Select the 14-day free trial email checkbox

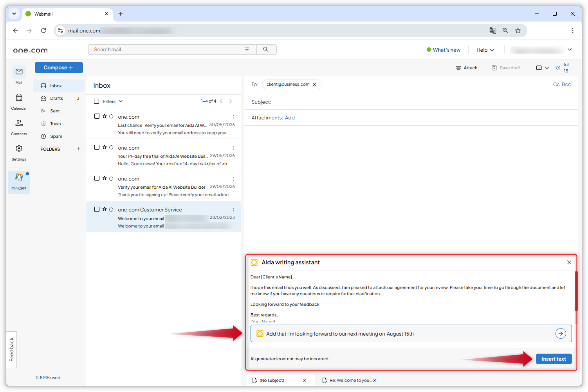click(x=97, y=147)
